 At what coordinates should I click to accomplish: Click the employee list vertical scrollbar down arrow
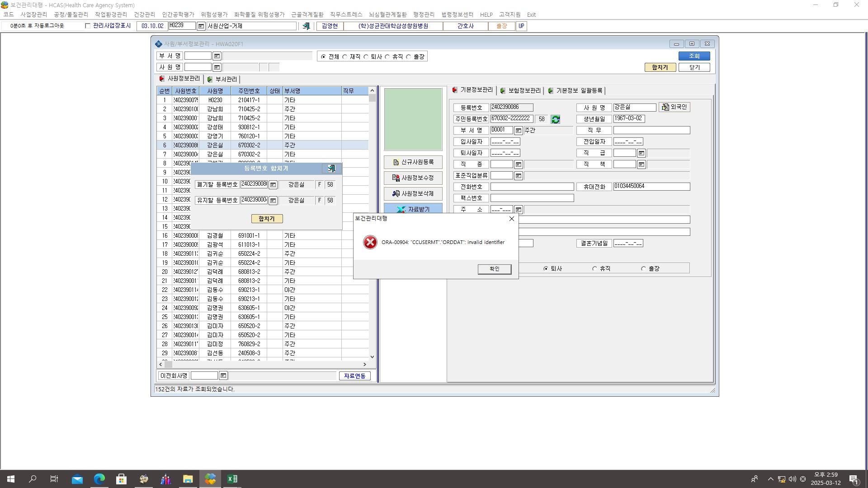coord(372,357)
